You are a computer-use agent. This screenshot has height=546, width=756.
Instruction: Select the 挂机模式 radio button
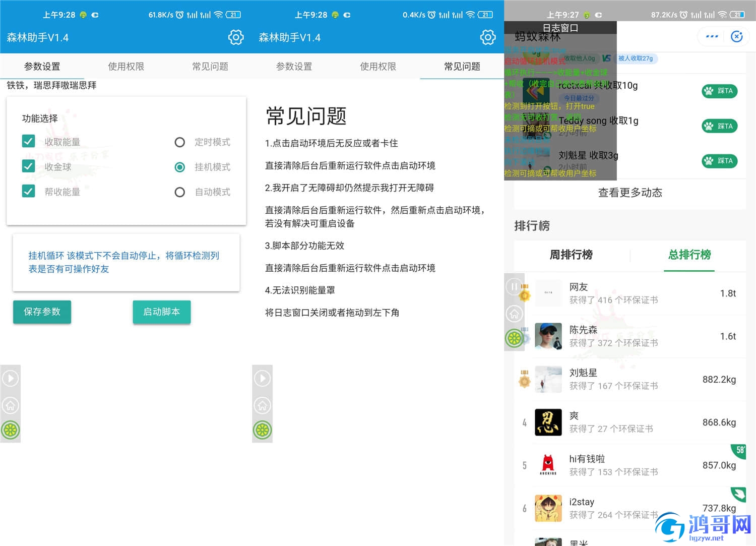(179, 167)
